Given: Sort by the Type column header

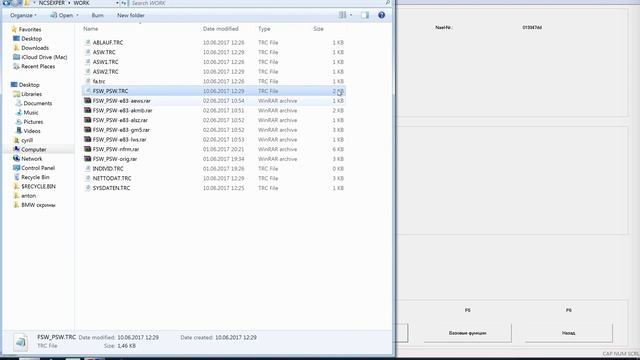Looking at the screenshot, I should coord(264,29).
